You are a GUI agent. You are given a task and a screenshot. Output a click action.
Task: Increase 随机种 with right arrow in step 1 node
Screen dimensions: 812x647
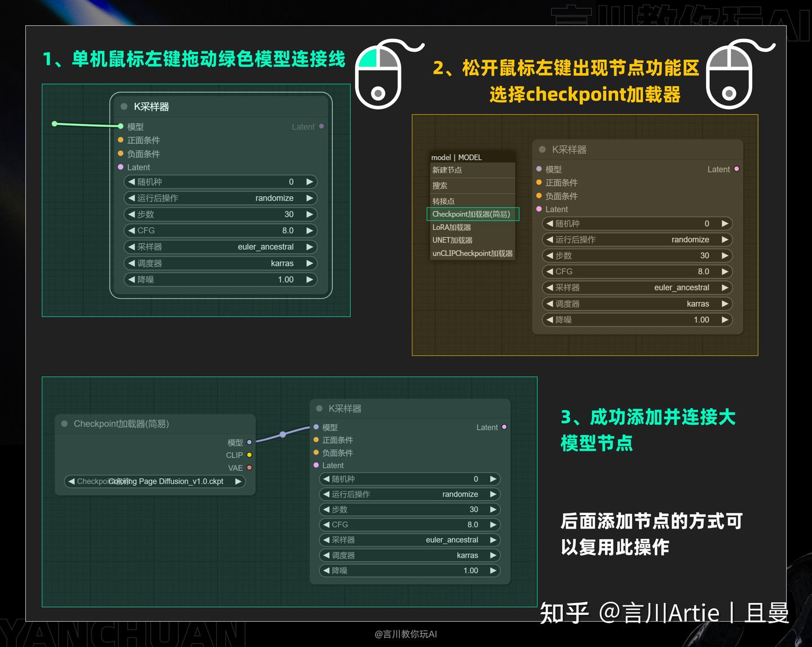310,182
